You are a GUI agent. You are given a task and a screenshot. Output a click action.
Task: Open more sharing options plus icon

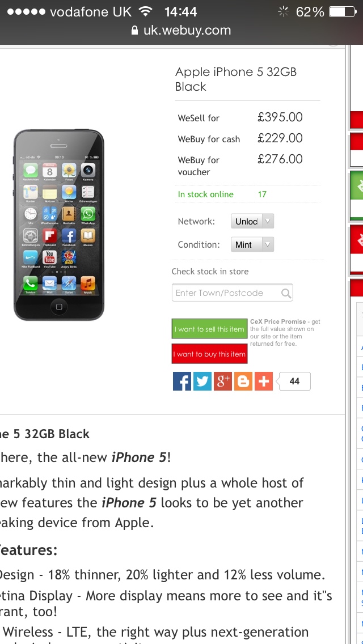pyautogui.click(x=264, y=381)
